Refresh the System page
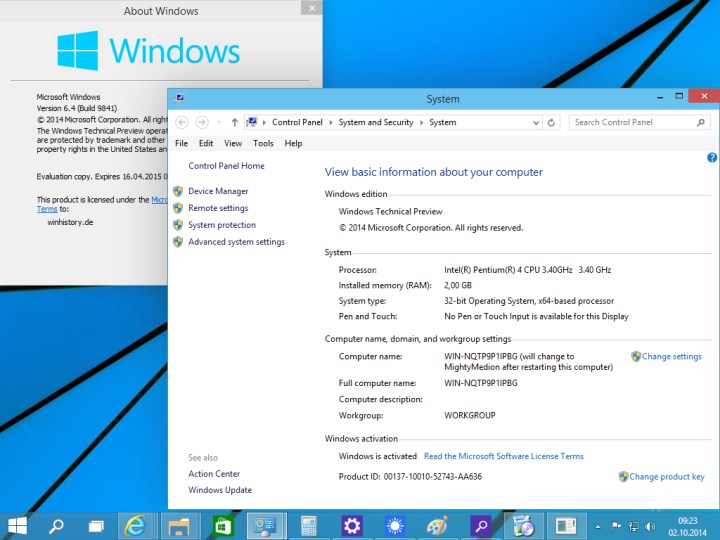 [551, 123]
